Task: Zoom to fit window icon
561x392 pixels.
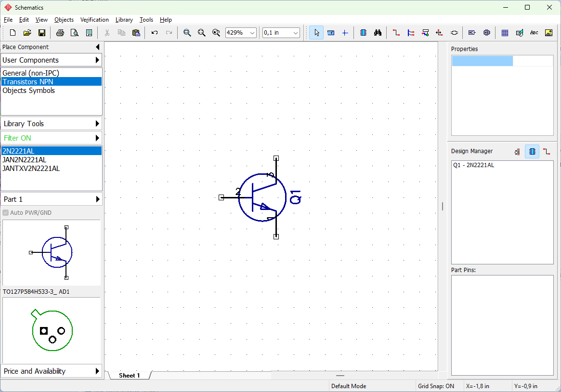Action: (x=216, y=33)
